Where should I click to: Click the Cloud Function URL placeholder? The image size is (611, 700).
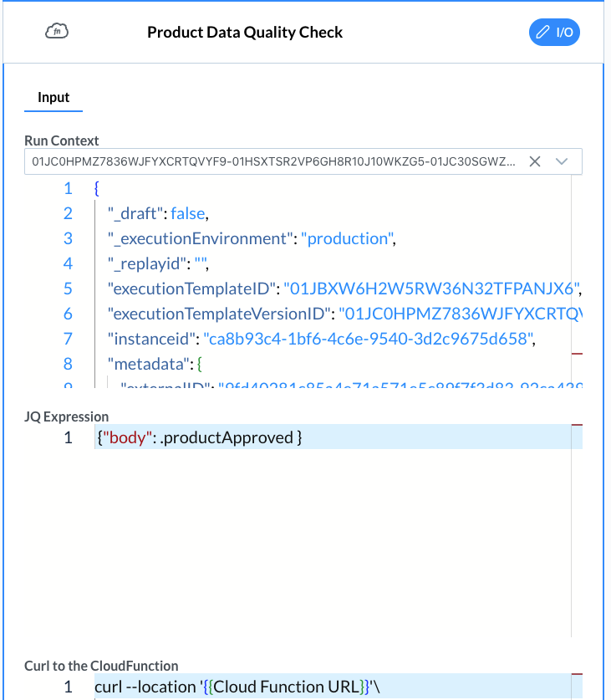[293, 687]
